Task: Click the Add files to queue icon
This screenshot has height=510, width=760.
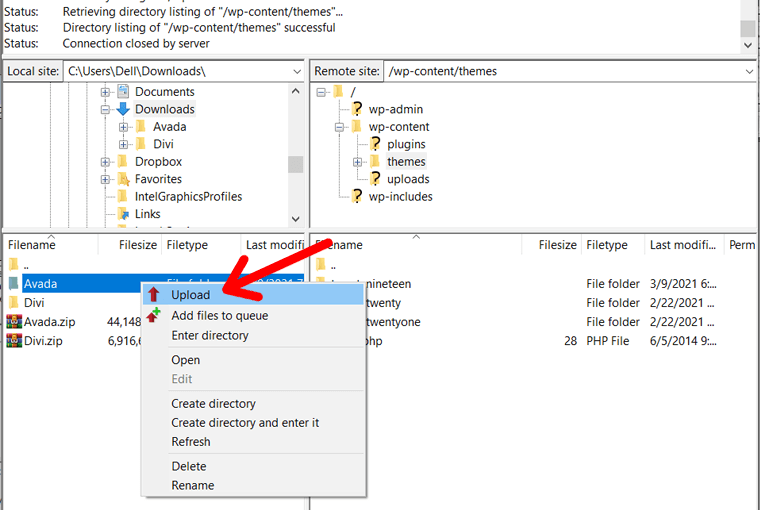Action: [154, 315]
